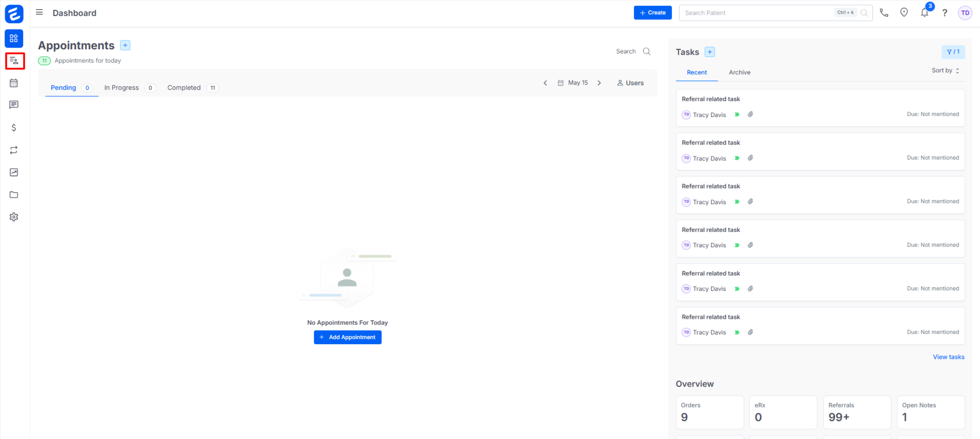Open the Sort by dropdown
Viewport: 980px width, 439px height.
(945, 71)
